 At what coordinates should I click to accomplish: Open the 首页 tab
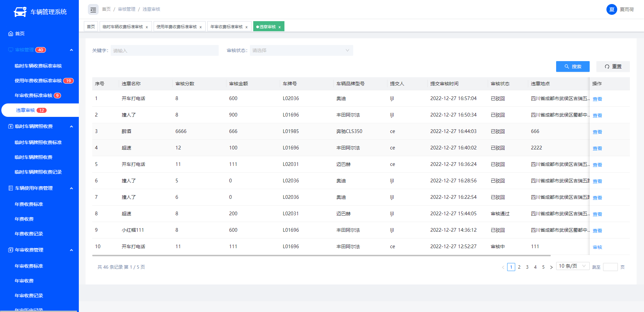[x=91, y=27]
